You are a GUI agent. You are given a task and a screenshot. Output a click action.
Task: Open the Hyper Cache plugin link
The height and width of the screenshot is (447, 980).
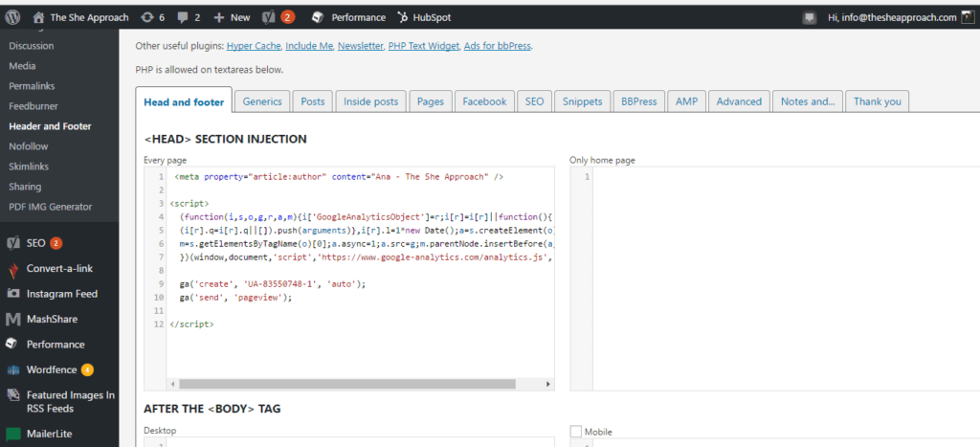pyautogui.click(x=255, y=46)
